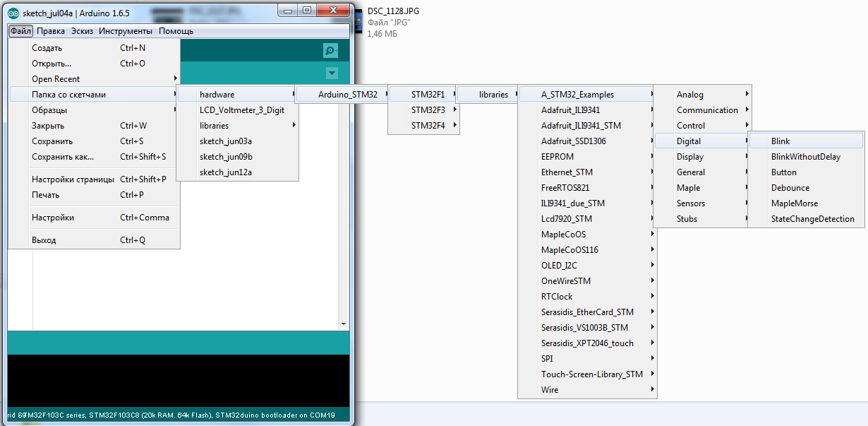Expand Serasidis_EtherCard_STM entry

pyautogui.click(x=588, y=312)
